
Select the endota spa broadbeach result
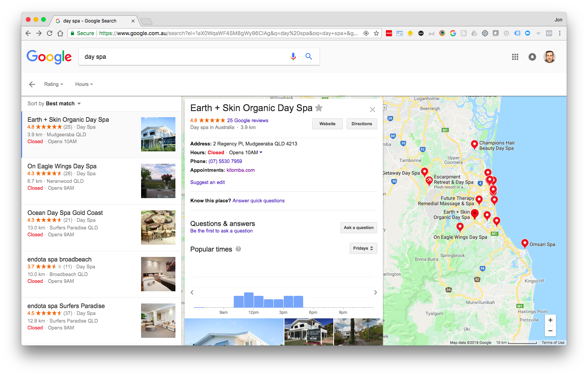coord(101,274)
